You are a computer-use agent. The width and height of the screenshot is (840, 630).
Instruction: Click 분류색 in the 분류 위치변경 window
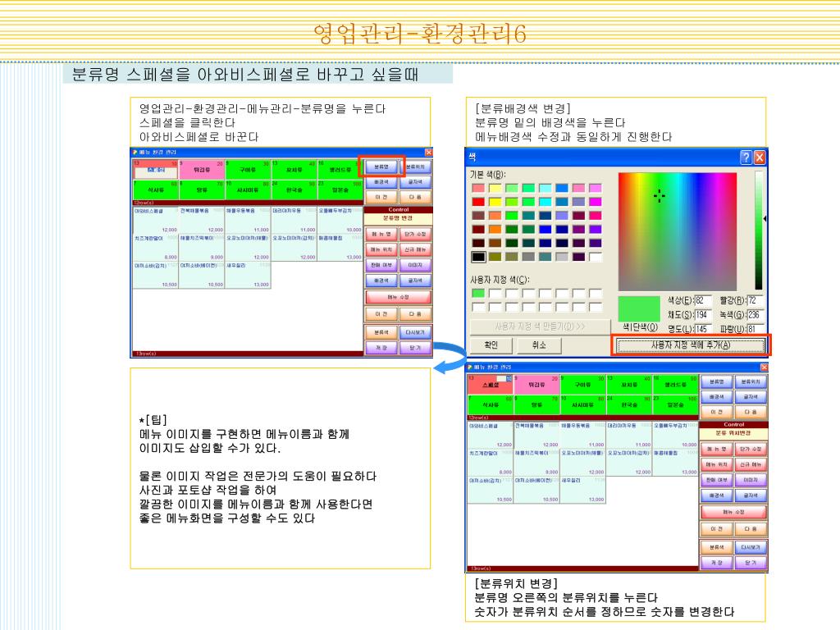[716, 547]
